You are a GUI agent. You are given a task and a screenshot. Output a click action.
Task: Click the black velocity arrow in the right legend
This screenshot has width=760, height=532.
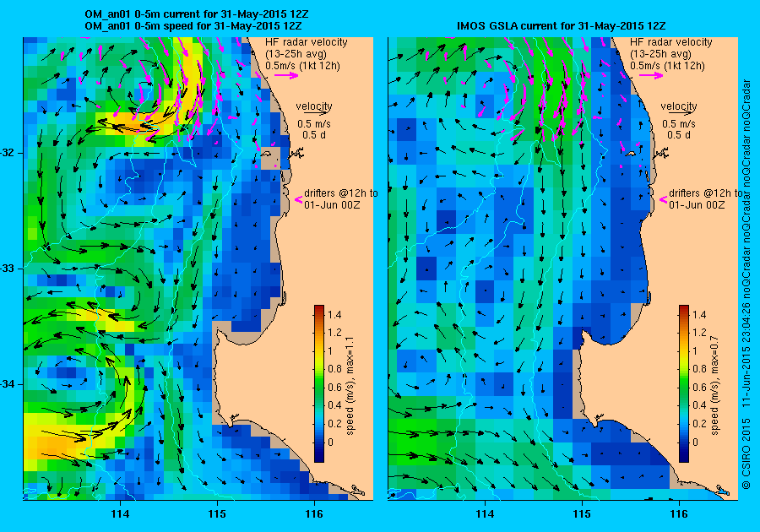pos(682,112)
